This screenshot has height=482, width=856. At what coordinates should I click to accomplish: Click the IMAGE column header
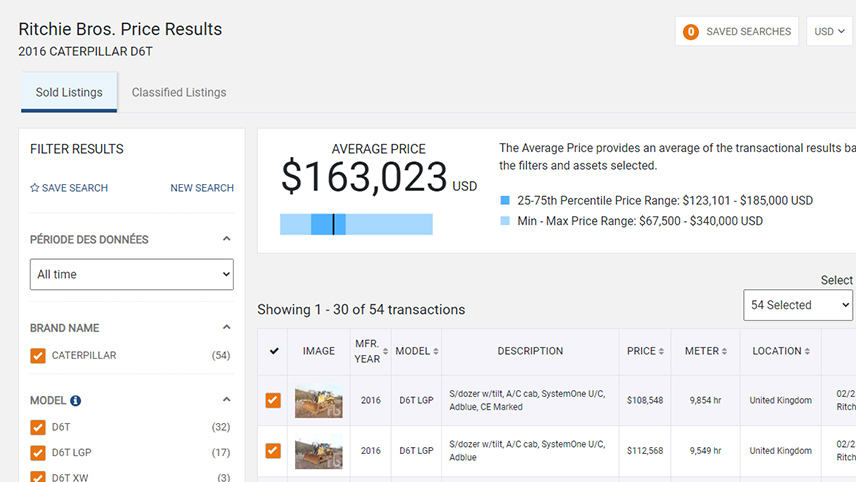point(319,351)
